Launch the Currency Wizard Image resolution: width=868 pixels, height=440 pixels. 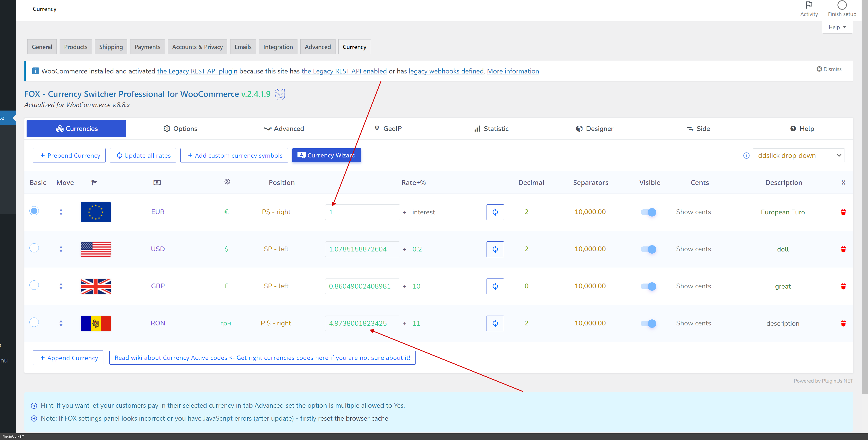pos(326,155)
